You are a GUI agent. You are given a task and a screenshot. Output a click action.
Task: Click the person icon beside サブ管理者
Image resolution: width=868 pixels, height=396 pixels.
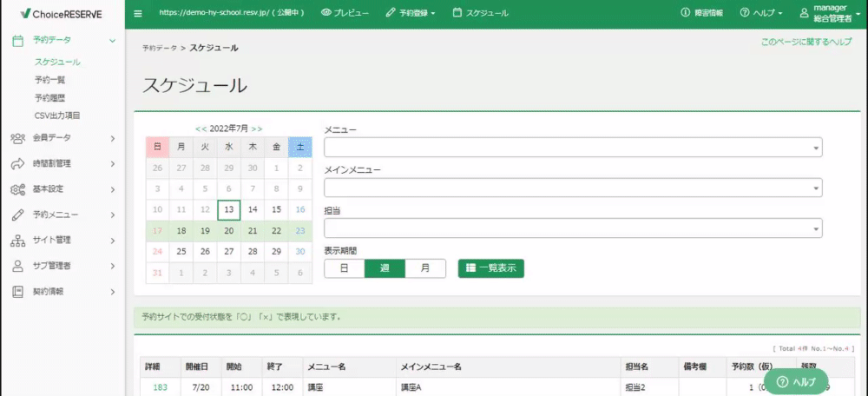[17, 266]
